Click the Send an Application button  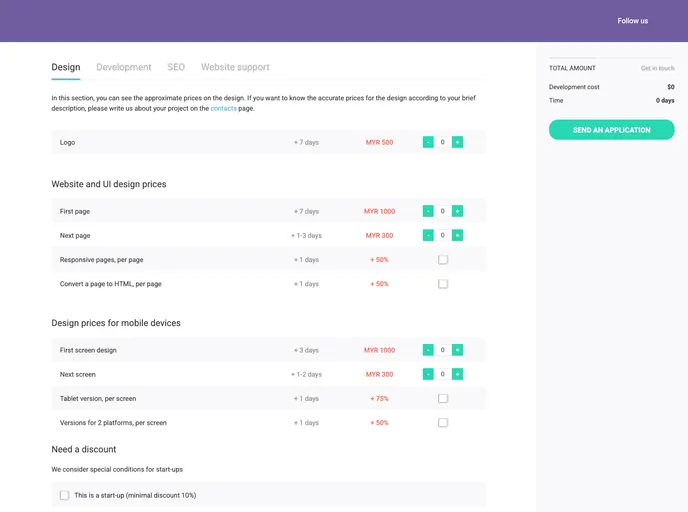(611, 130)
